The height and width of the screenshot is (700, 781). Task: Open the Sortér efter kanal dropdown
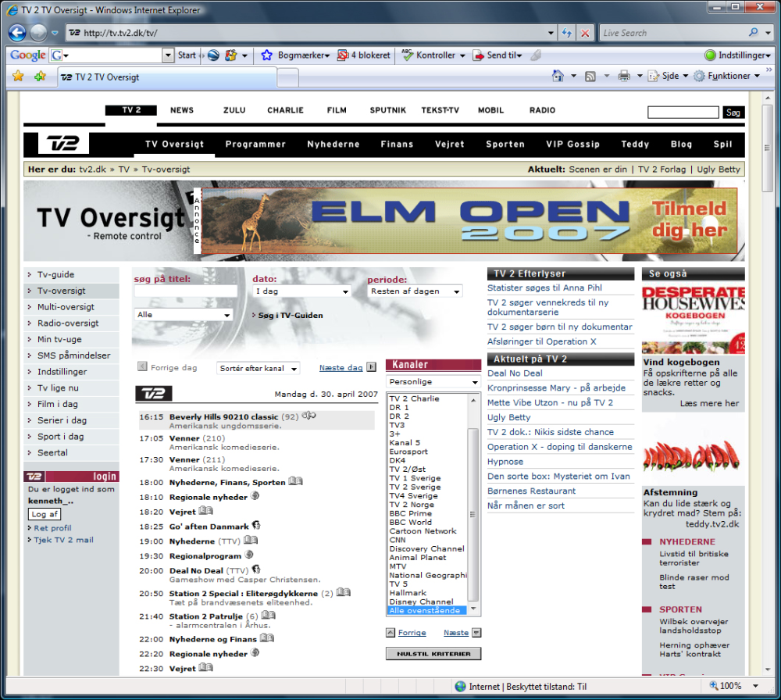coord(258,368)
